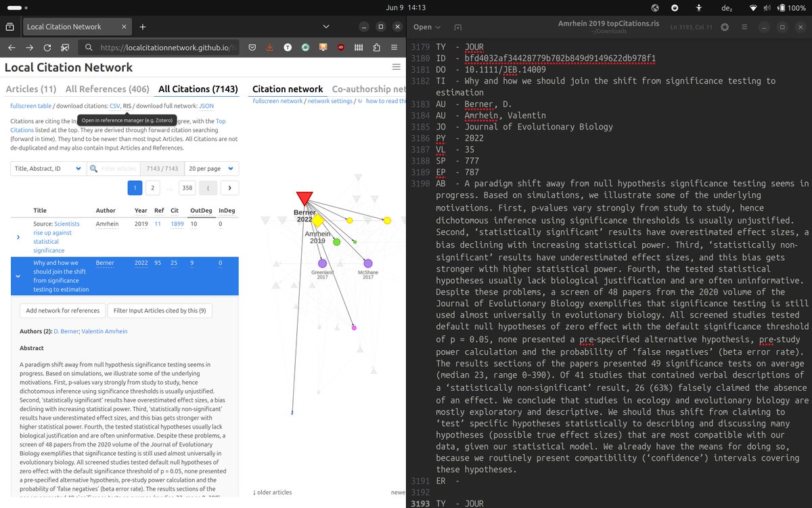The height and width of the screenshot is (508, 812).
Task: Click Filter Input Articles cited by this (9)
Action: click(160, 310)
